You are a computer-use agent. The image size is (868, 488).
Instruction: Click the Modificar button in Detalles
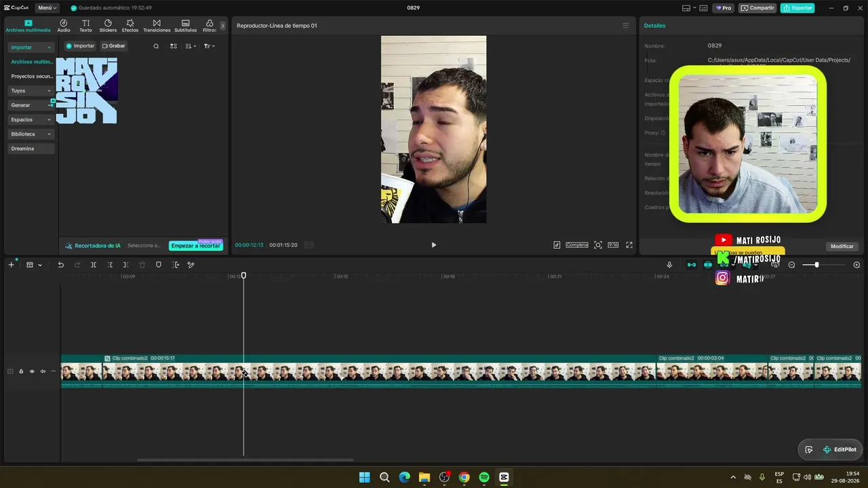point(842,246)
